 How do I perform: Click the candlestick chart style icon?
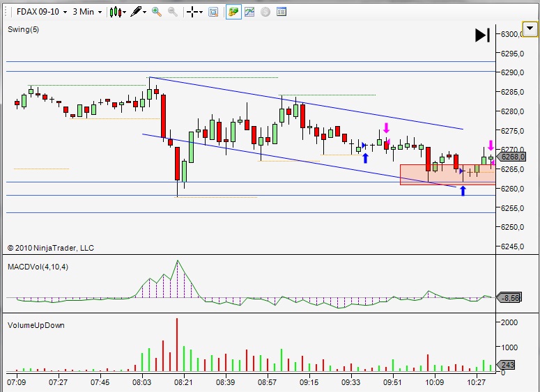(x=115, y=12)
